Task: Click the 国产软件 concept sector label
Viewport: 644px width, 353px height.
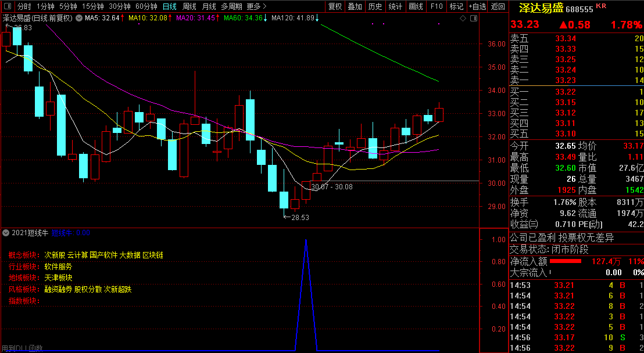Action: pyautogui.click(x=103, y=255)
